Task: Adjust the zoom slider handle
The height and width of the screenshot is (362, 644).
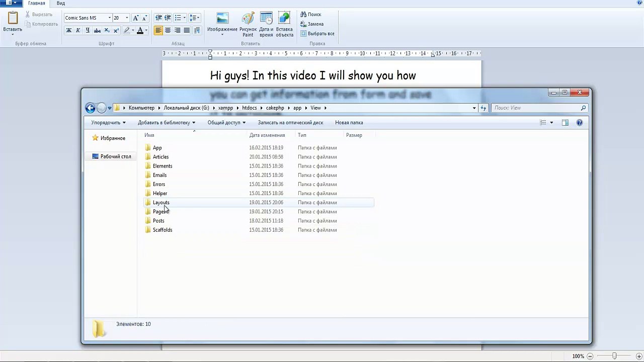Action: tap(614, 356)
